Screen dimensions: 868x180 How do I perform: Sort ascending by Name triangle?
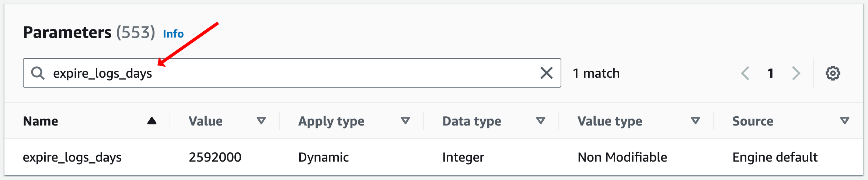[x=152, y=121]
